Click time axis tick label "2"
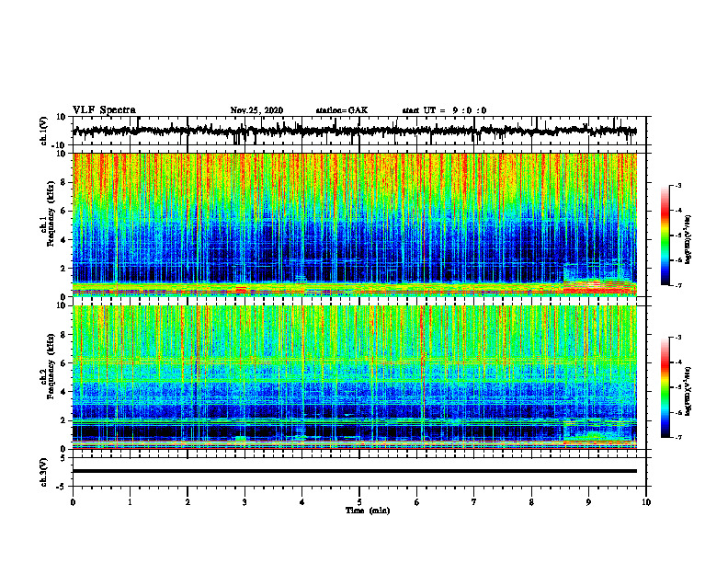This screenshot has height=563, width=728. pyautogui.click(x=188, y=502)
